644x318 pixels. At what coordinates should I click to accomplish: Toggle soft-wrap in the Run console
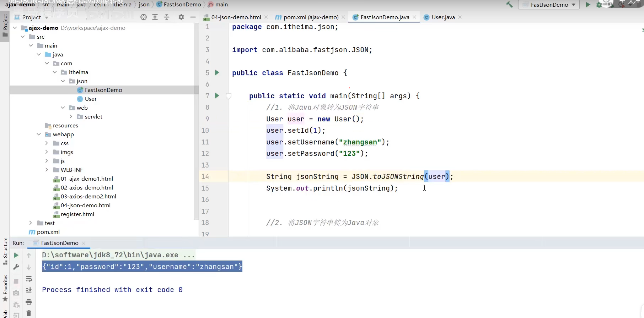[29, 279]
